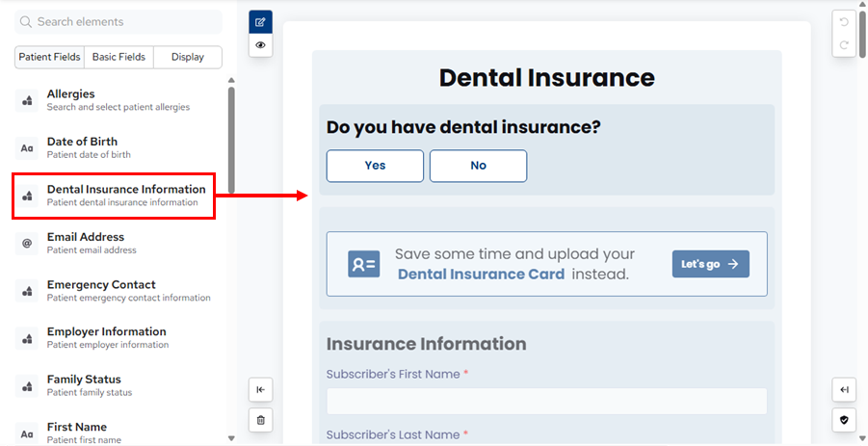Screen dimensions: 868x446
Task: Select Yes for dental insurance
Action: click(x=375, y=166)
